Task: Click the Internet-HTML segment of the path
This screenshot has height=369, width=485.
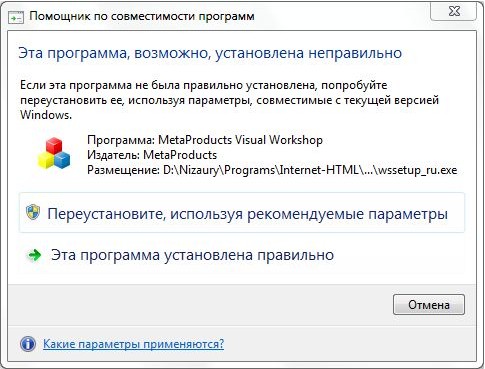Action: click(319, 170)
